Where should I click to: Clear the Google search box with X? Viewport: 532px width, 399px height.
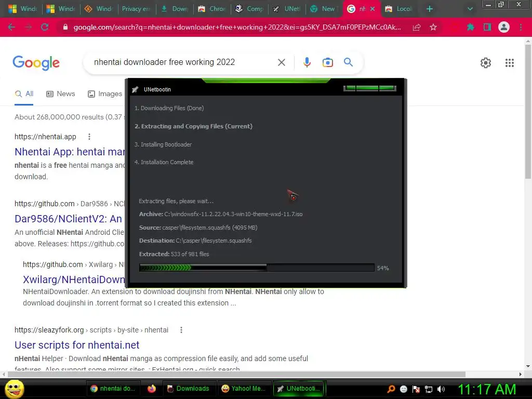pos(281,62)
